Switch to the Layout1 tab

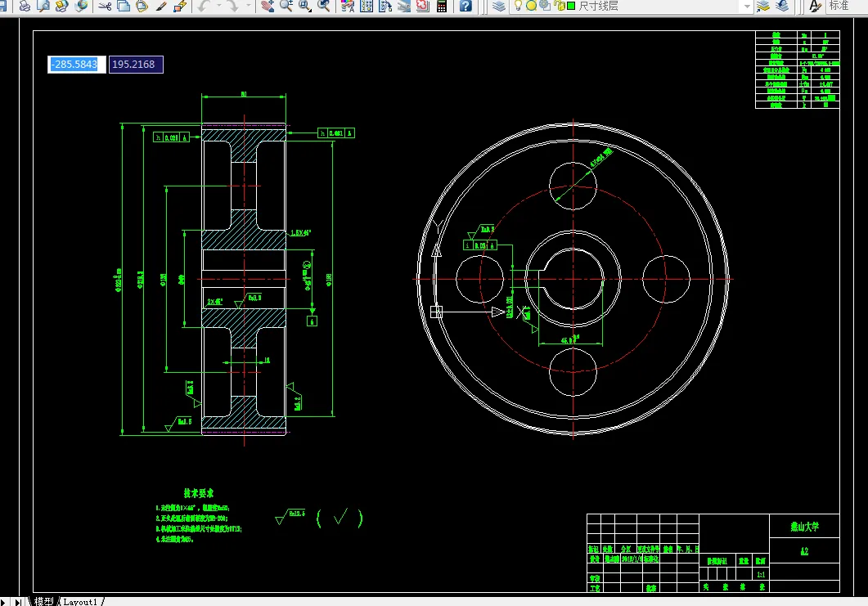tap(79, 602)
